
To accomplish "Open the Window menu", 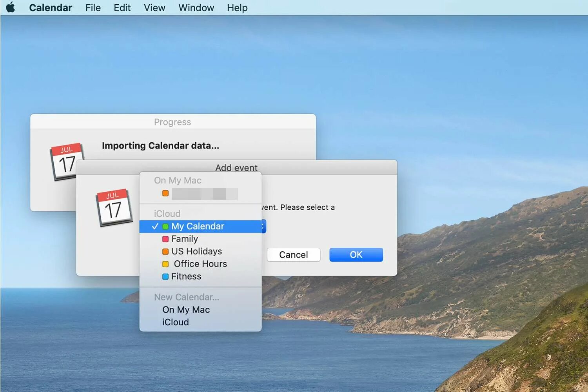I will click(196, 7).
